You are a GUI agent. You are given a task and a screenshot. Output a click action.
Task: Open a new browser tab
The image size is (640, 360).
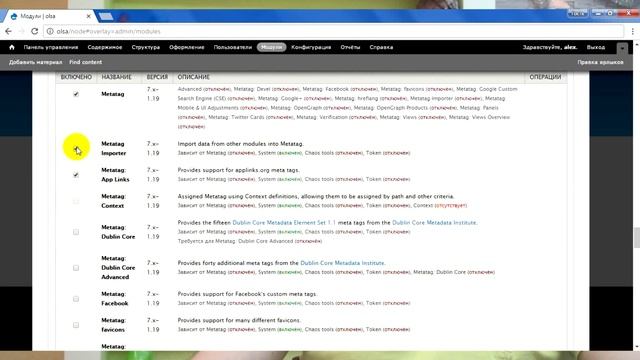(106, 16)
